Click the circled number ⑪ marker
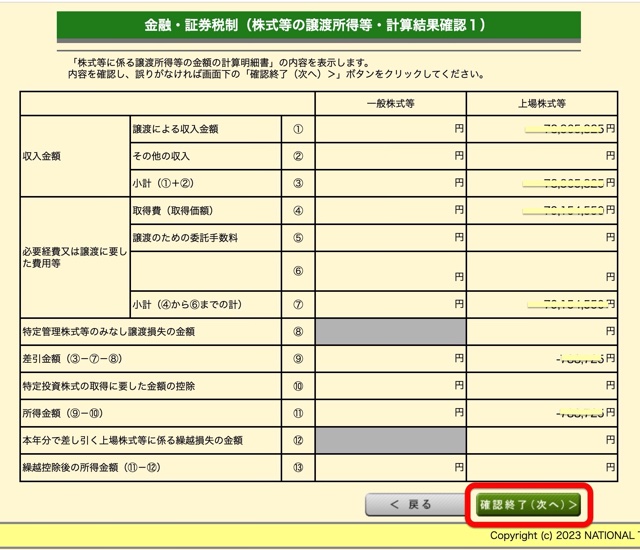 pos(297,412)
